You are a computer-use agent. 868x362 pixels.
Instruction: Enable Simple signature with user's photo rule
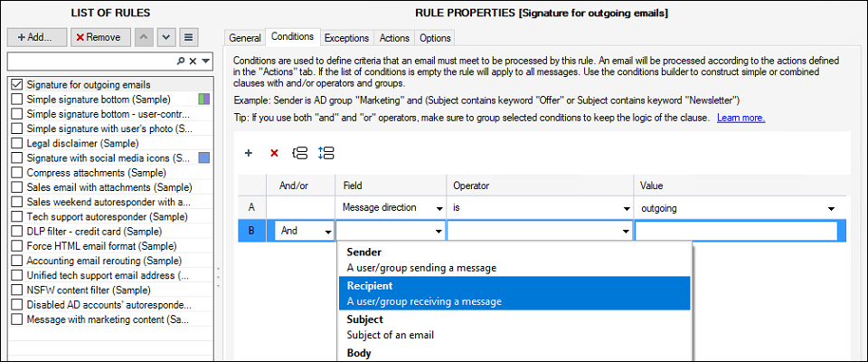coord(16,129)
